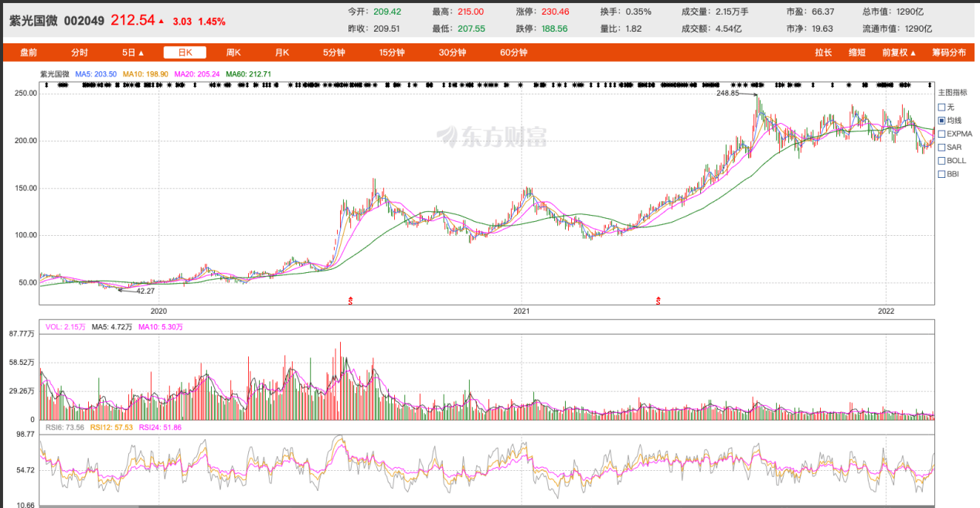Click the 市盈 66.37 P/E value
The height and width of the screenshot is (508, 980).
click(x=822, y=12)
